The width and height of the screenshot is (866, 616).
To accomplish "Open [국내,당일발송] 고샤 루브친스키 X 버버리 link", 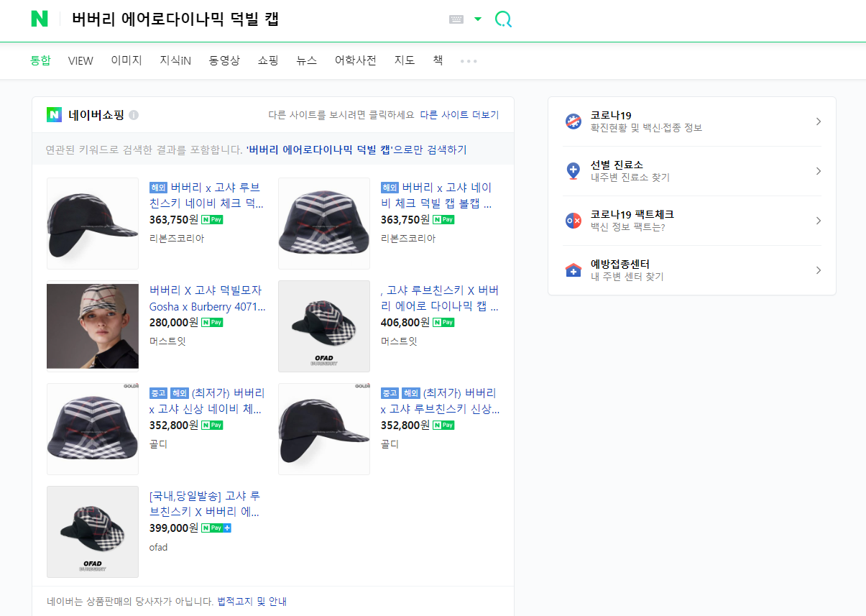I will pyautogui.click(x=205, y=504).
